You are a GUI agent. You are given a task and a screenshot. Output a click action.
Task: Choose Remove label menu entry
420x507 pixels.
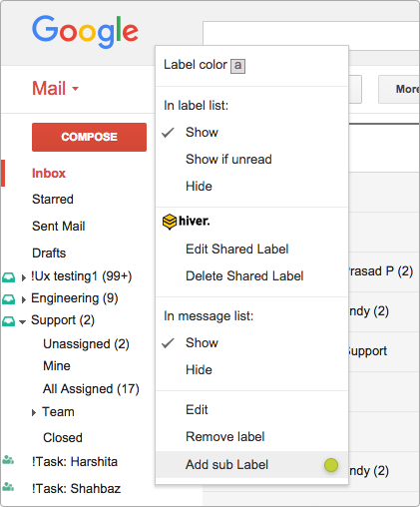[x=225, y=437]
